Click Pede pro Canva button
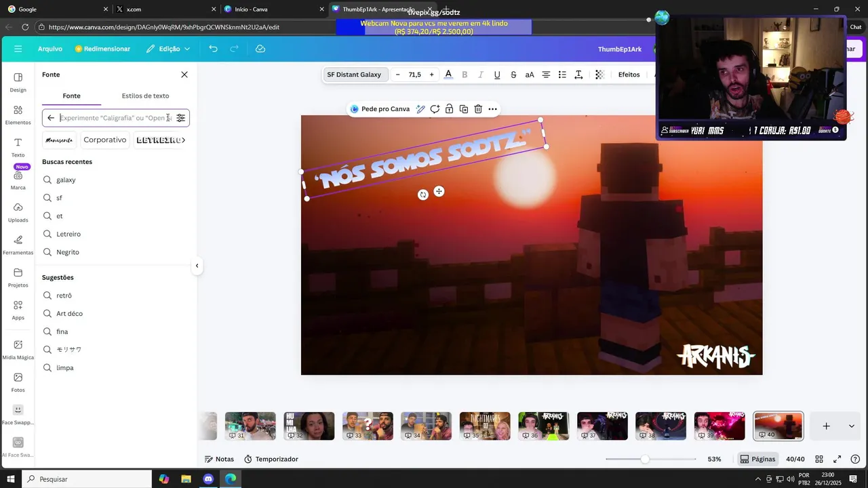Screen dimensions: 868x488 pyautogui.click(x=380, y=109)
